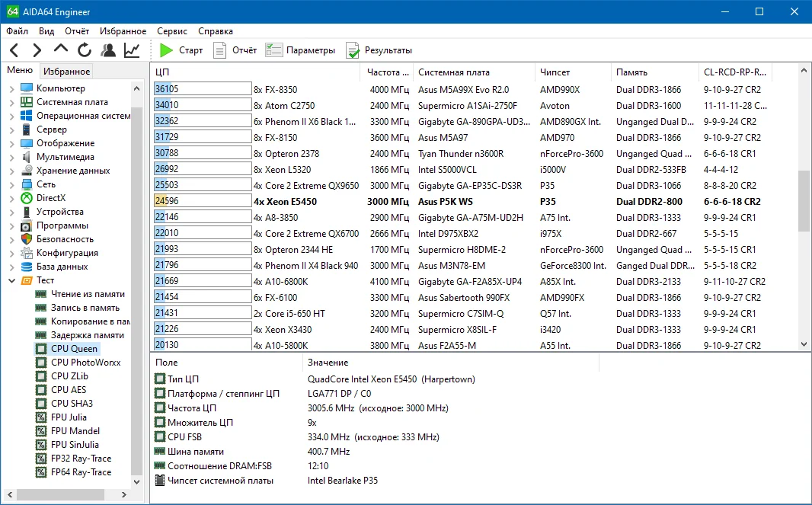This screenshot has height=505, width=812.
Task: Click sidebar horizontal scroll right arrow
Action: (x=124, y=494)
